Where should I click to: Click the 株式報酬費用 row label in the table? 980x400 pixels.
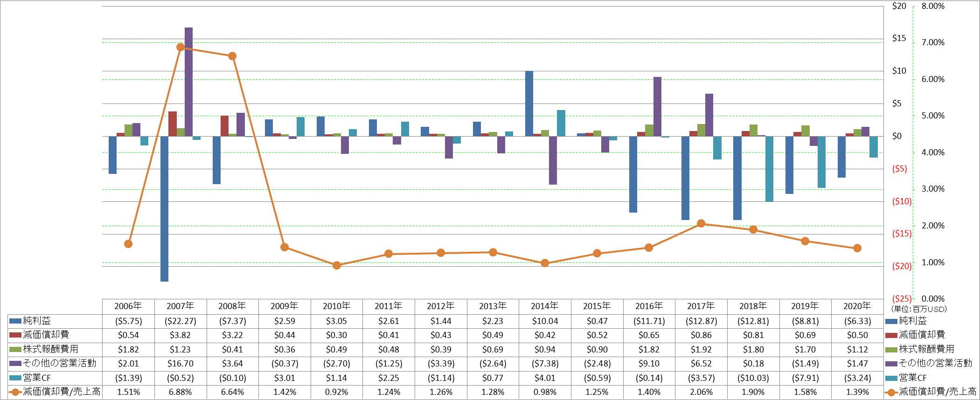pos(50,349)
